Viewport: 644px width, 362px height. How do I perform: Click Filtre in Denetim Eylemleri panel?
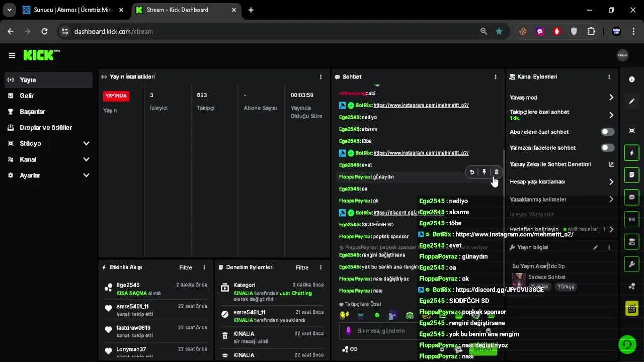pyautogui.click(x=302, y=267)
